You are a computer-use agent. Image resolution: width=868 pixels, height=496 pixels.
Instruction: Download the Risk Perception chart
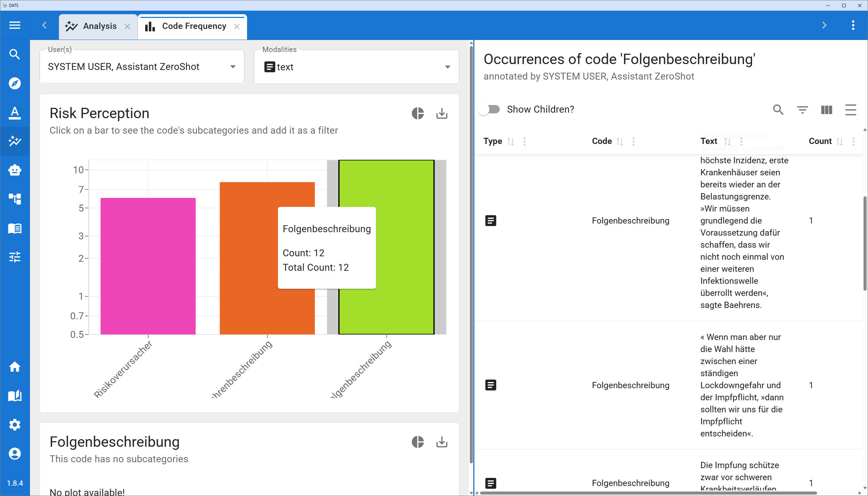[x=442, y=113]
